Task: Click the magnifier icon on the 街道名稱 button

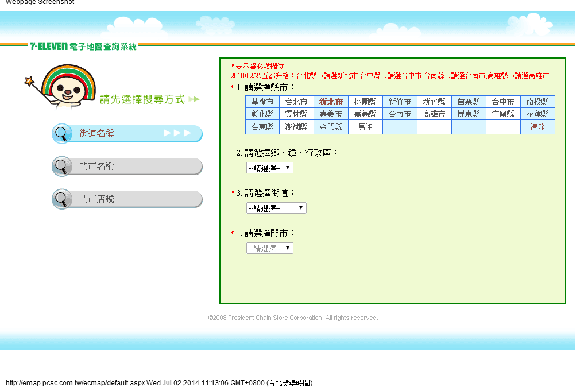Action: click(x=62, y=133)
